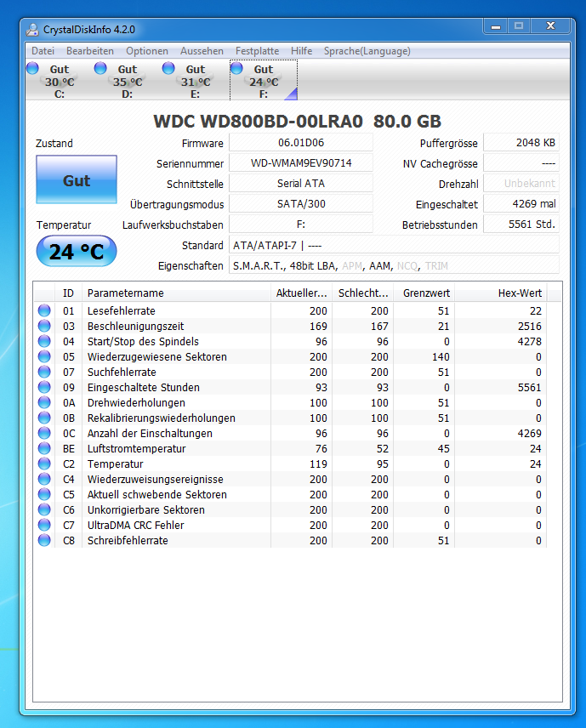Screen dimensions: 586x728
Task: Click status orb of Suchfehlerrate row
Action: tap(44, 372)
